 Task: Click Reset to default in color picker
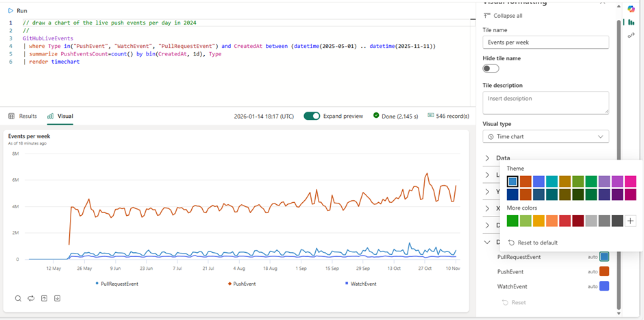[x=532, y=243]
